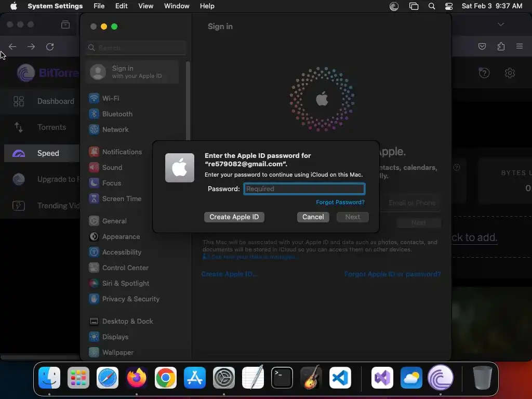Open browser extensions puzzle icon
The image size is (532, 399).
501,46
